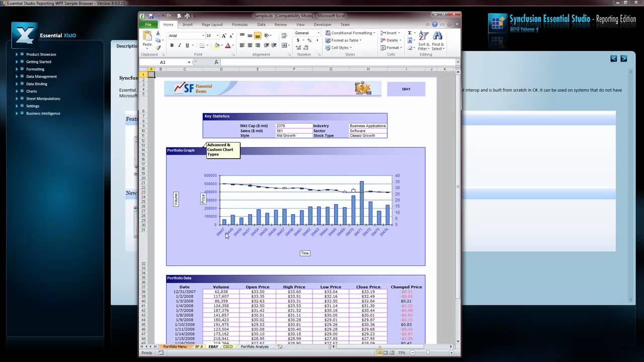
Task: Click the Decrease Font Size icon
Action: click(x=231, y=36)
